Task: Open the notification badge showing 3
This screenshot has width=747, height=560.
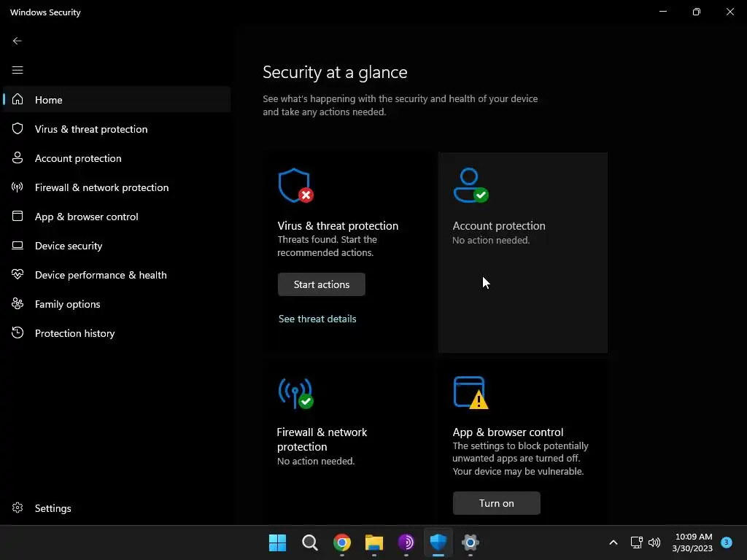Action: 726,542
